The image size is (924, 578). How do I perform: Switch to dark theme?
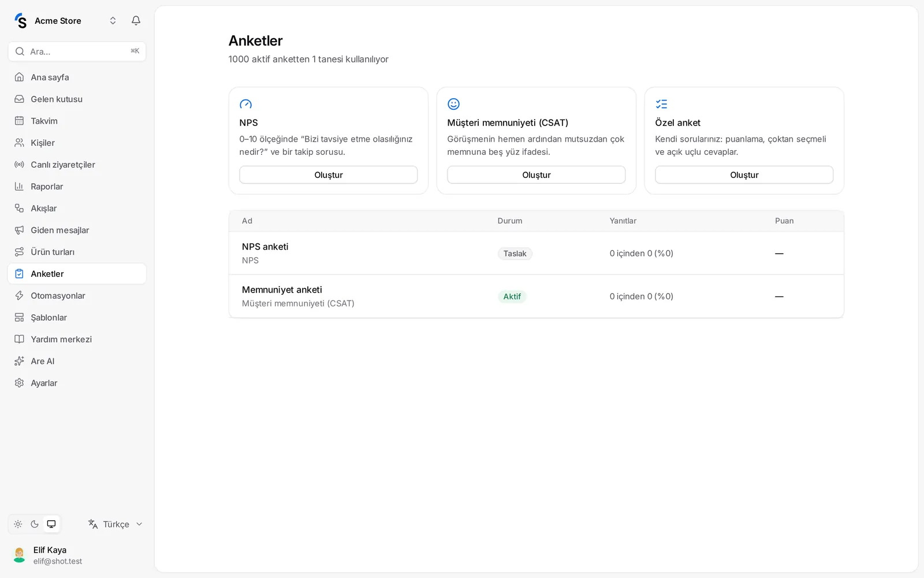point(35,524)
